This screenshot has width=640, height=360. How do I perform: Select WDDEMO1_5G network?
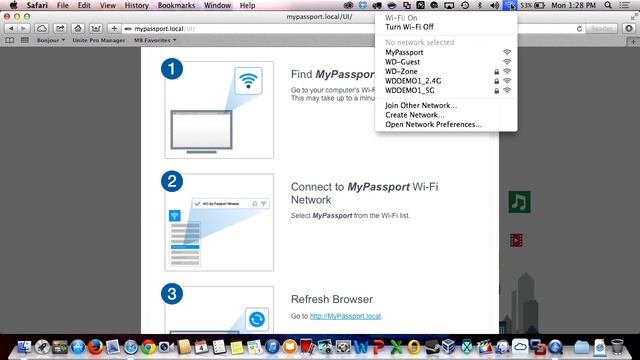pos(446,90)
